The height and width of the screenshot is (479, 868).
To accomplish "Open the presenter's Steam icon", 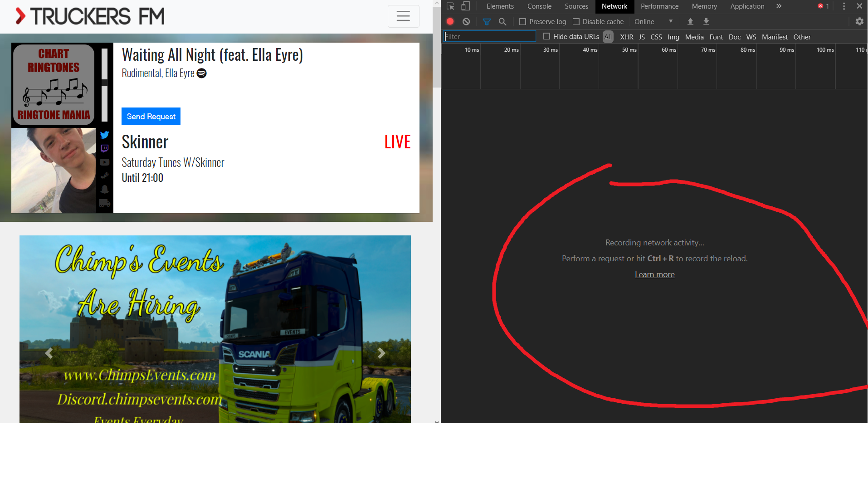I will (x=105, y=176).
